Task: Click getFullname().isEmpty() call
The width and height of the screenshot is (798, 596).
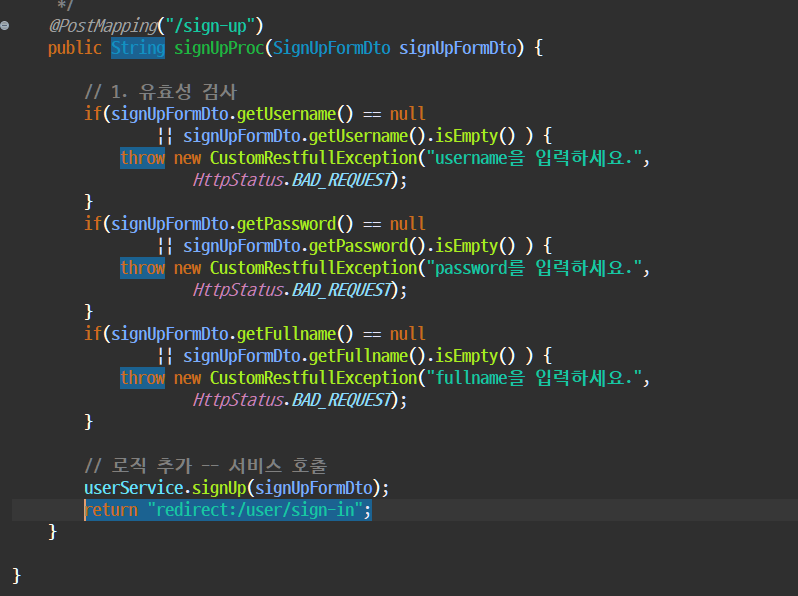Action: pyautogui.click(x=412, y=356)
